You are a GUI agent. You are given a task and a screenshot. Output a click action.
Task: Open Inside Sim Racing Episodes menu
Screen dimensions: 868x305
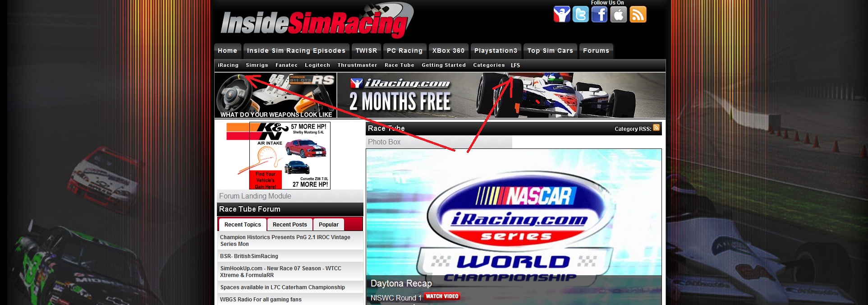coord(296,51)
